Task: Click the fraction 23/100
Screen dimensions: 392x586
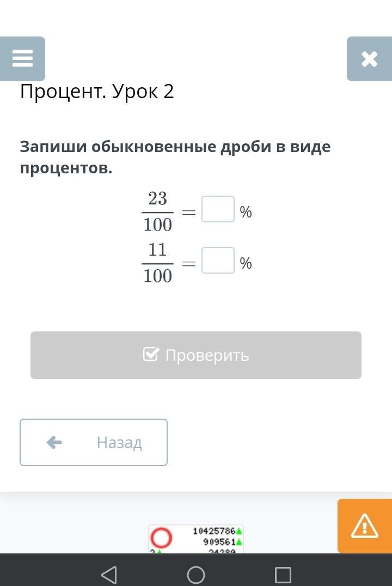Action: pos(157,212)
